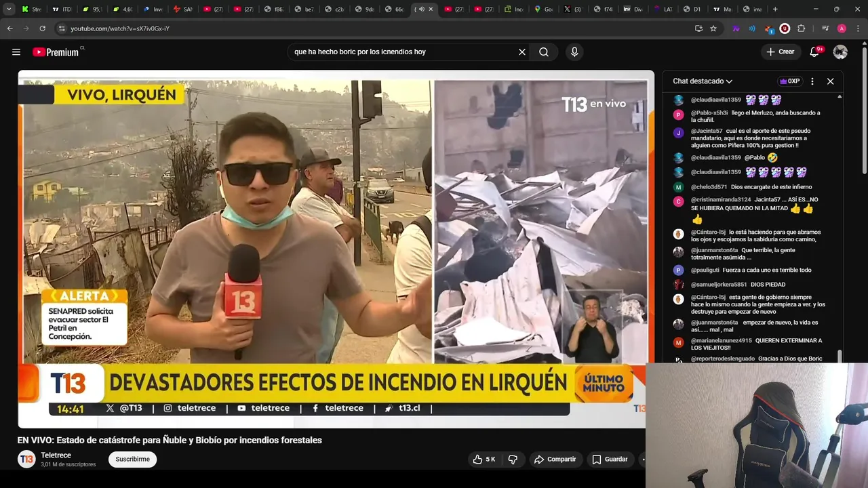Open the YouTube guide hamburger menu

[16, 52]
